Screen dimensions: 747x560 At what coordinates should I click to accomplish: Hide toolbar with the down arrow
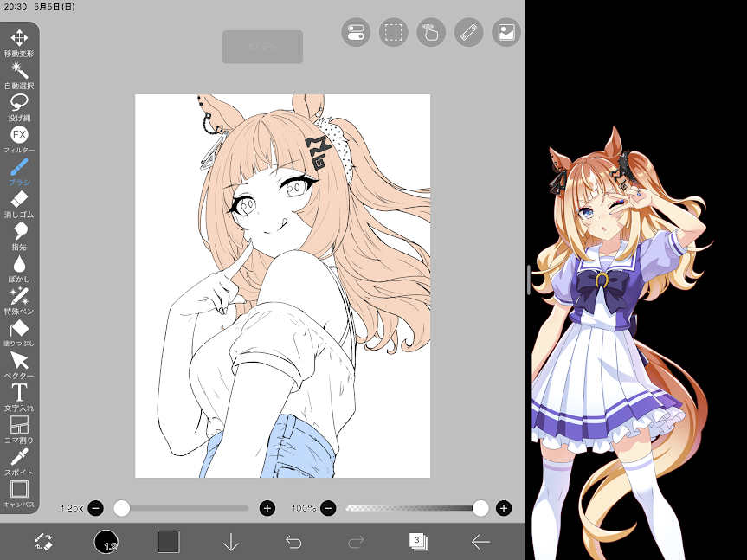pos(231,542)
